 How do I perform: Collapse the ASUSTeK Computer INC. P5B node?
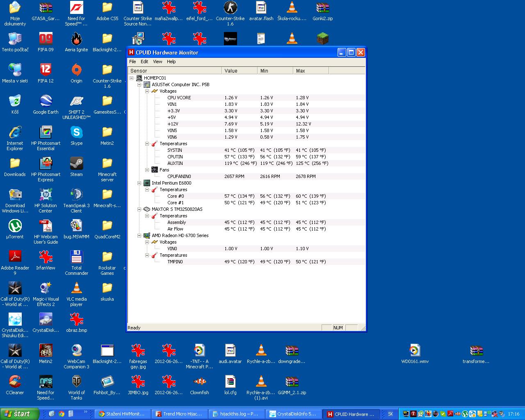[x=139, y=84]
